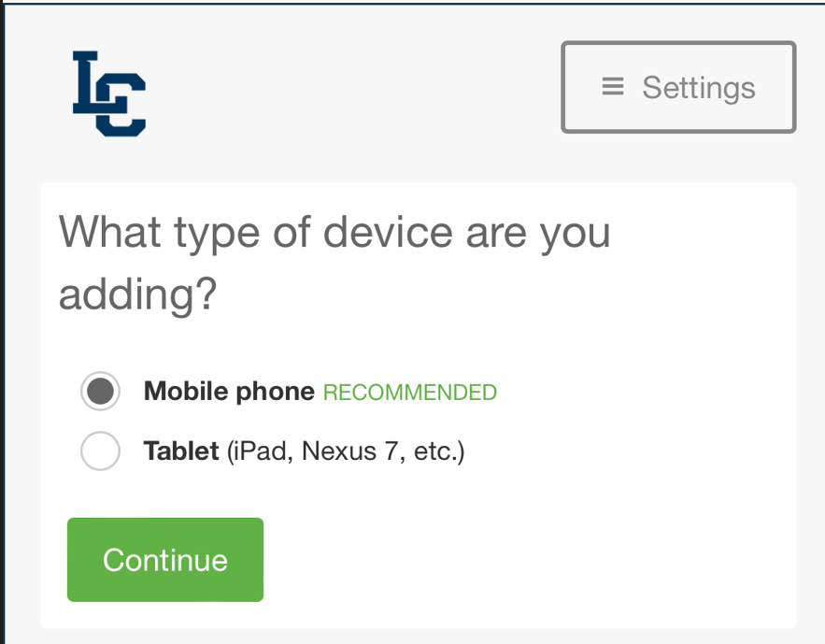Click the lower 'C' letter of the logo
The image size is (825, 644).
pyautogui.click(x=121, y=106)
